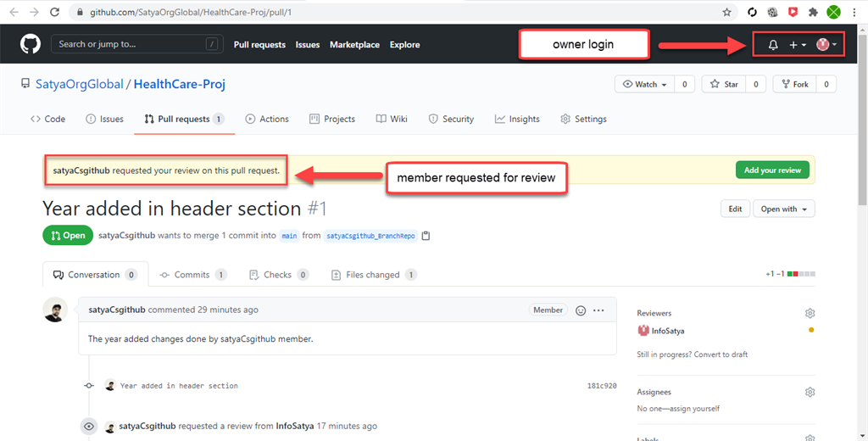868x441 pixels.
Task: Open the notifications bell
Action: (x=773, y=45)
